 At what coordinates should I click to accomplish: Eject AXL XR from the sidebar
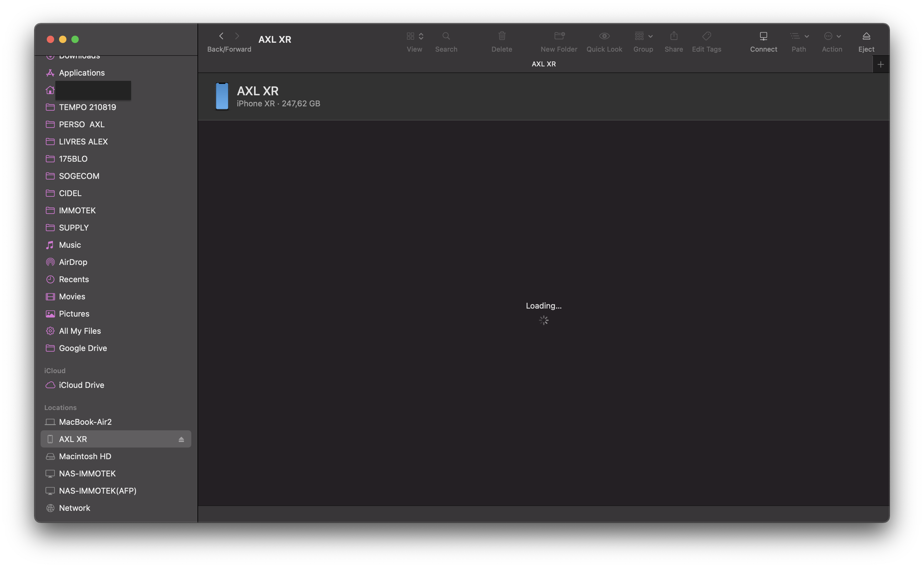point(181,439)
